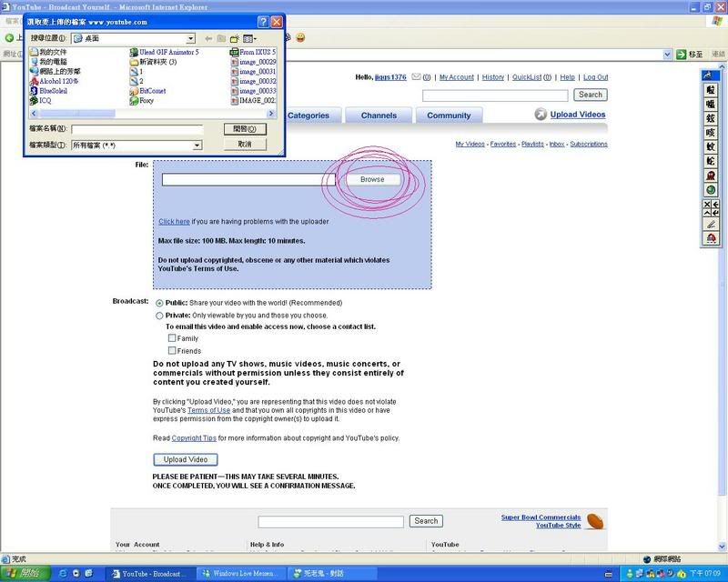Viewport: 728px width, 582px height.
Task: Click the smiley emoticon toolbar icon
Action: point(300,38)
